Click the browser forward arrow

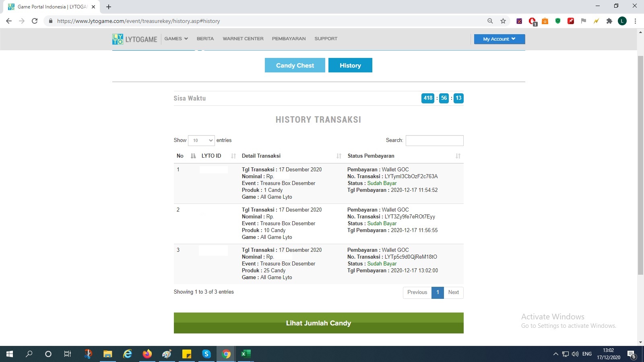point(22,21)
